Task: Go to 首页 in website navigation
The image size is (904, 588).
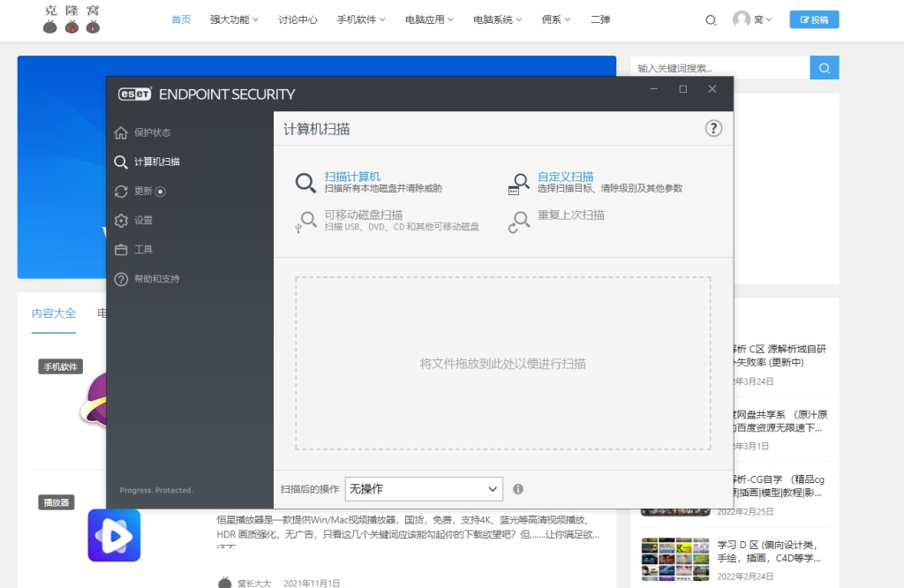Action: 181,19
